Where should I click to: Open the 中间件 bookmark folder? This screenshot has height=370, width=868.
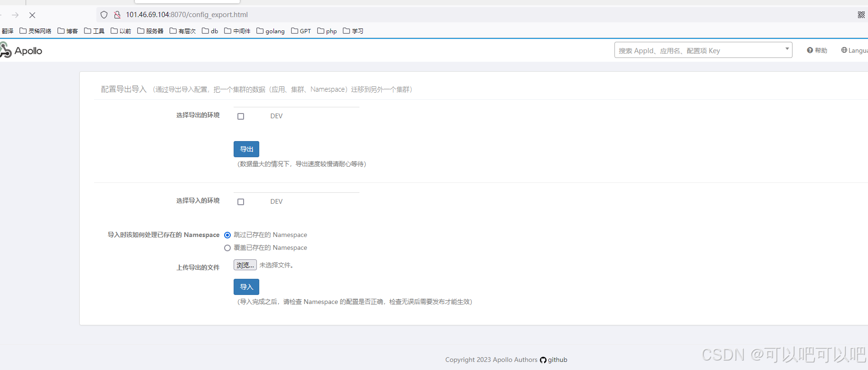point(237,31)
